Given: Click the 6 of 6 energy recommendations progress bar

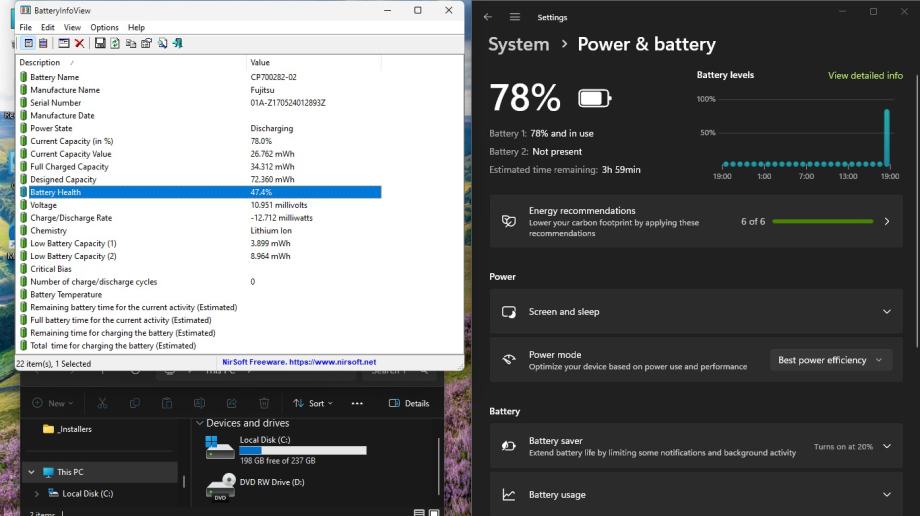Looking at the screenshot, I should point(823,221).
